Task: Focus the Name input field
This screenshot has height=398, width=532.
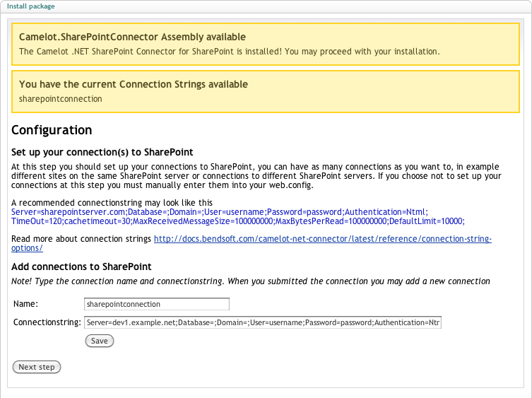Action: point(157,304)
